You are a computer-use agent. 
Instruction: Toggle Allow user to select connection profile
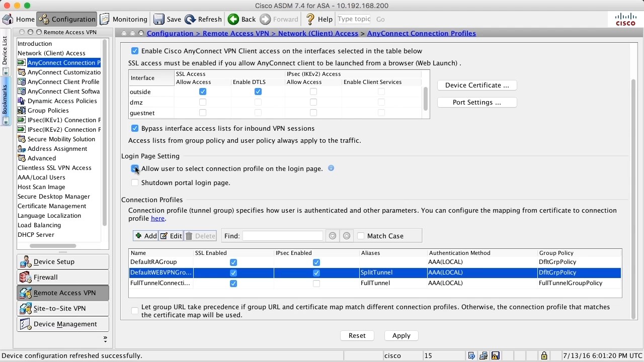click(135, 168)
